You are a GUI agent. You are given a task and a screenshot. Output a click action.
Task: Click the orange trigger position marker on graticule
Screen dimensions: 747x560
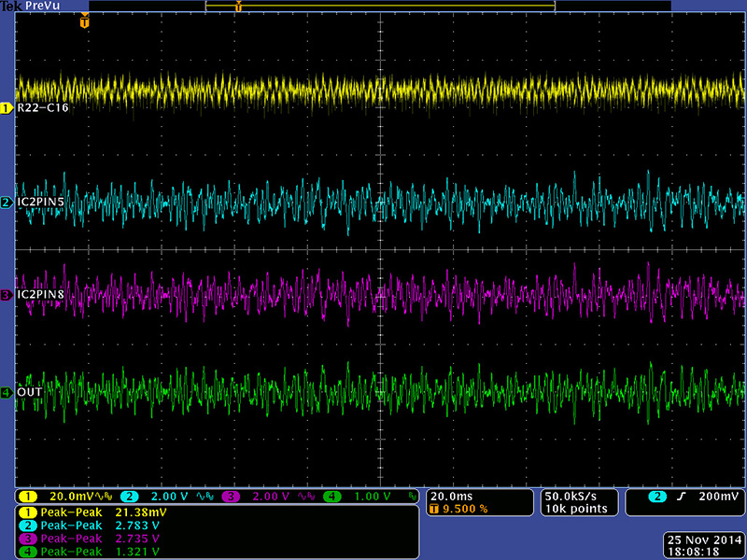click(85, 21)
